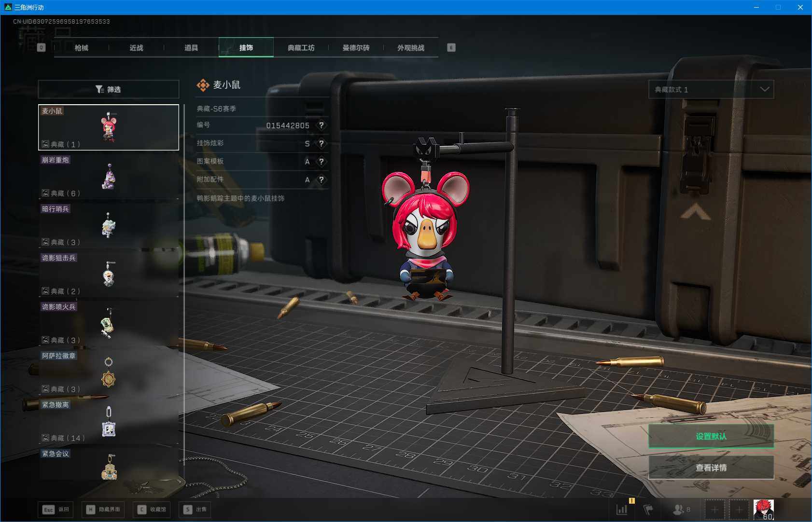
Task: Switch to the 典藏工坊 tab
Action: point(301,48)
